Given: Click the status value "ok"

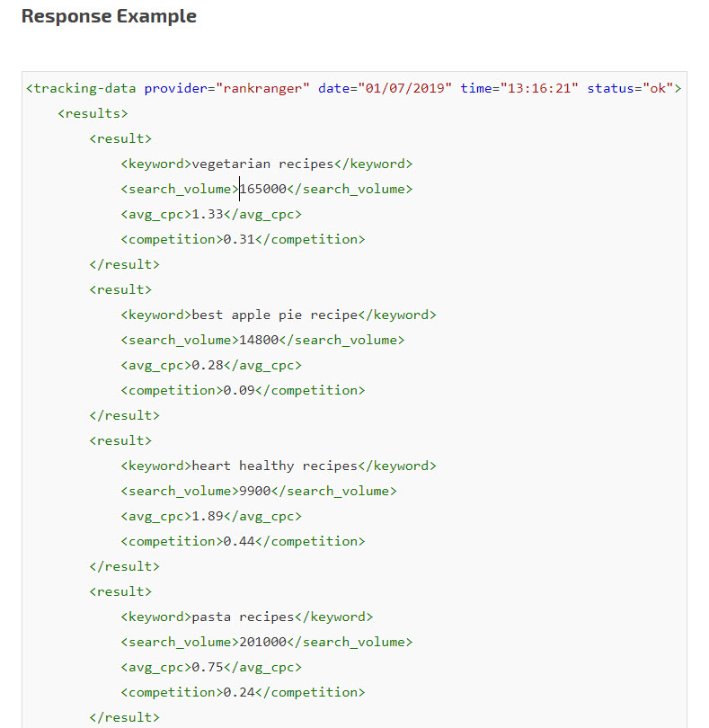Looking at the screenshot, I should (660, 89).
